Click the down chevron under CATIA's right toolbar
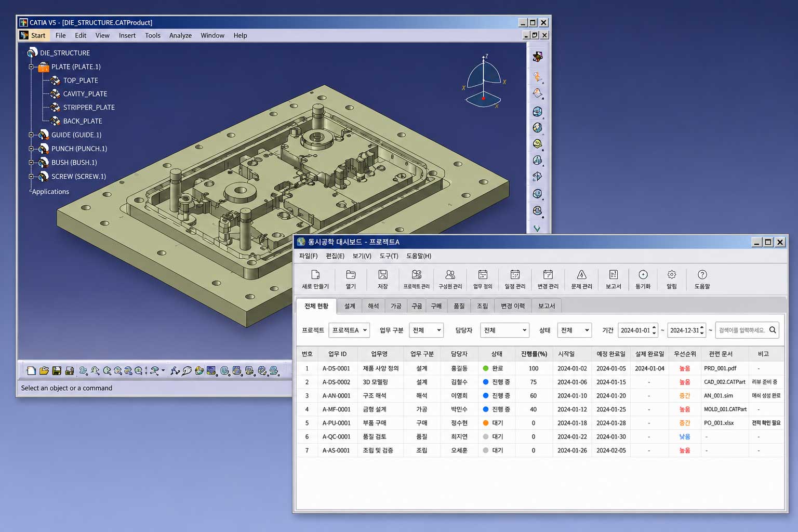 [537, 228]
